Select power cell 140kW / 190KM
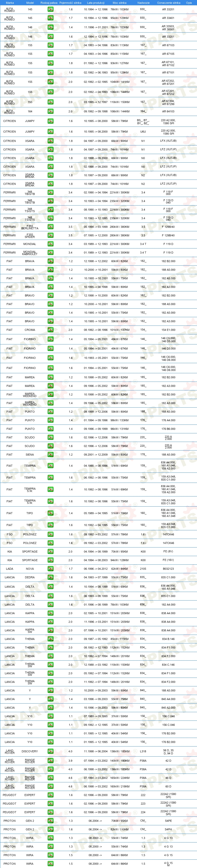 click(120, 761)
